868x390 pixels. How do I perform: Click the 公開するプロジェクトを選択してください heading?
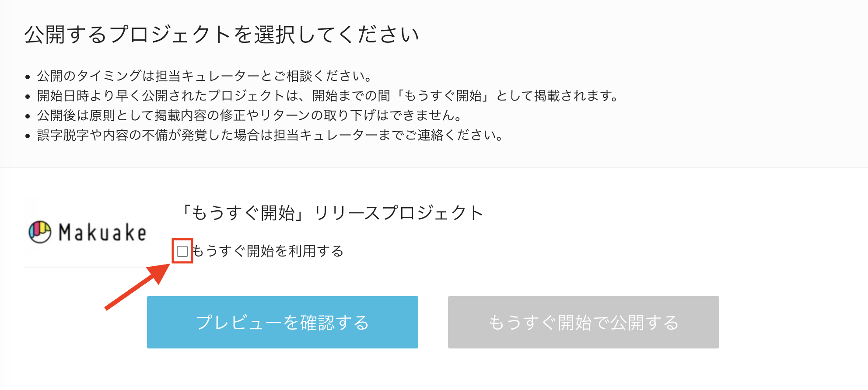click(222, 35)
